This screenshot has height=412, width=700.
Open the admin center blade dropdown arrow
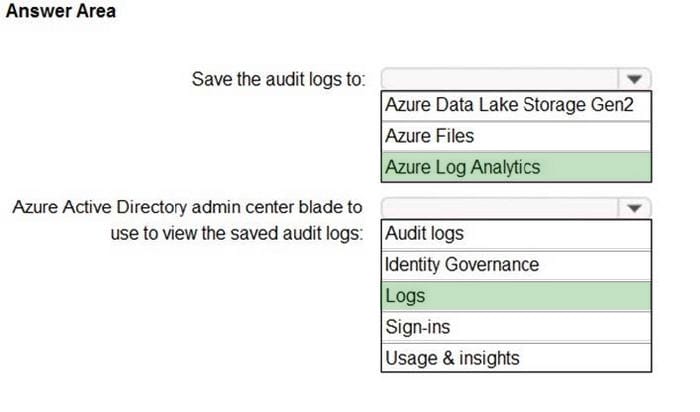click(x=634, y=208)
